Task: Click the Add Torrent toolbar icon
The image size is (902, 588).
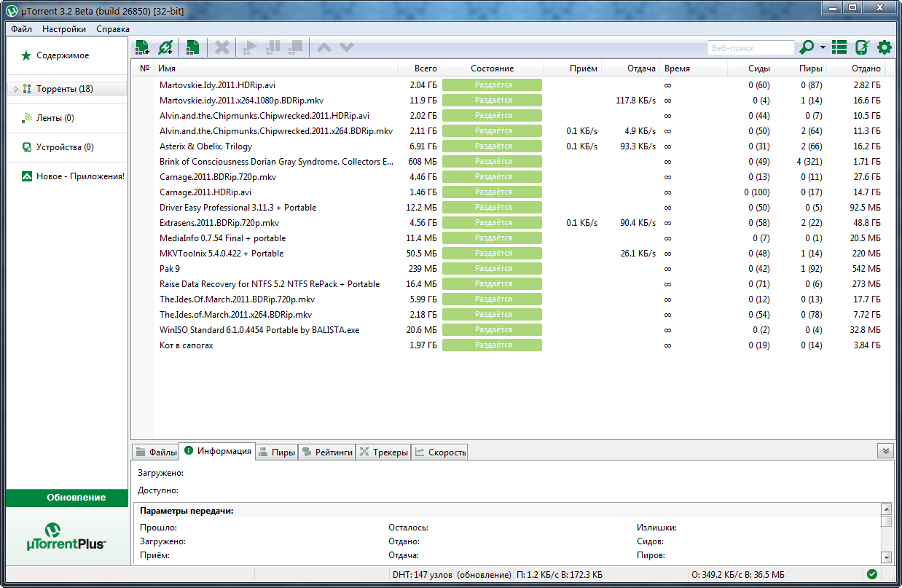Action: (x=142, y=47)
